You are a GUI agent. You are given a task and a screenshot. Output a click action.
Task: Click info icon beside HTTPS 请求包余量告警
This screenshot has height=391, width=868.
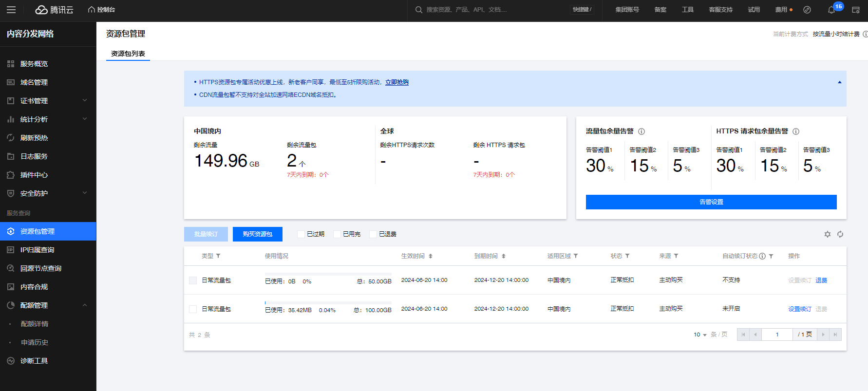click(796, 131)
